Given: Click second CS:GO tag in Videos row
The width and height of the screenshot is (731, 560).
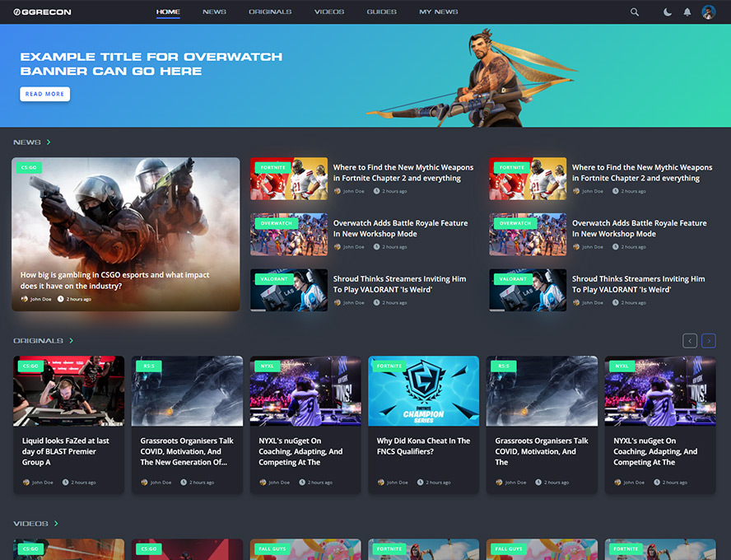Looking at the screenshot, I should tap(149, 548).
